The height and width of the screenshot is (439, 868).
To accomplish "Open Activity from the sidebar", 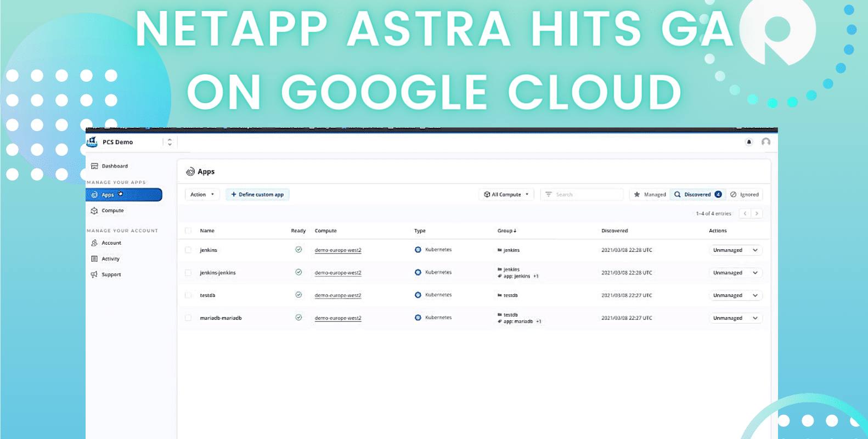I will coord(110,258).
